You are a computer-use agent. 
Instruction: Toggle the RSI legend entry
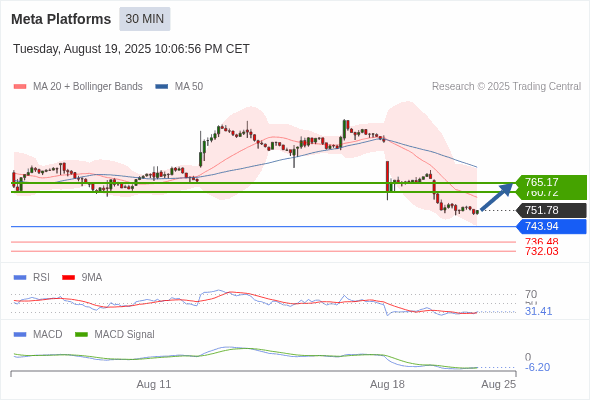(31, 277)
